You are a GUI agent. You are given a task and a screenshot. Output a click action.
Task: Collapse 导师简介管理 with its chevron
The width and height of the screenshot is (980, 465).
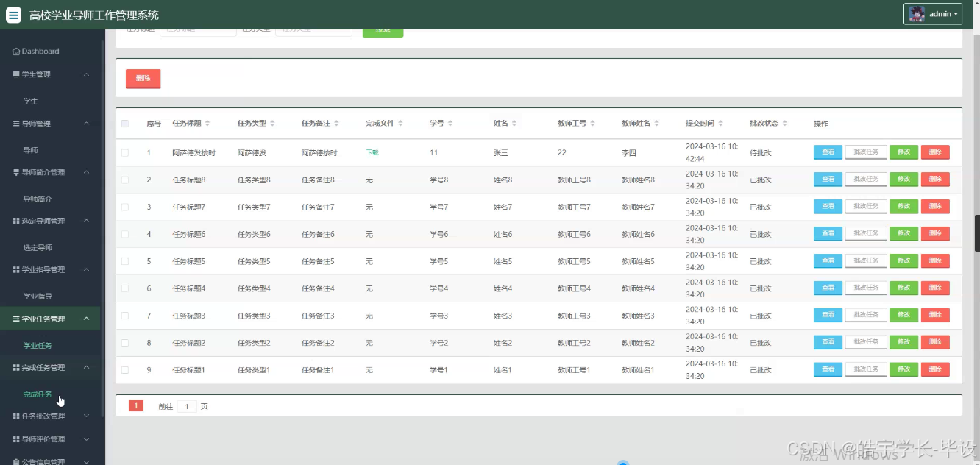point(86,172)
